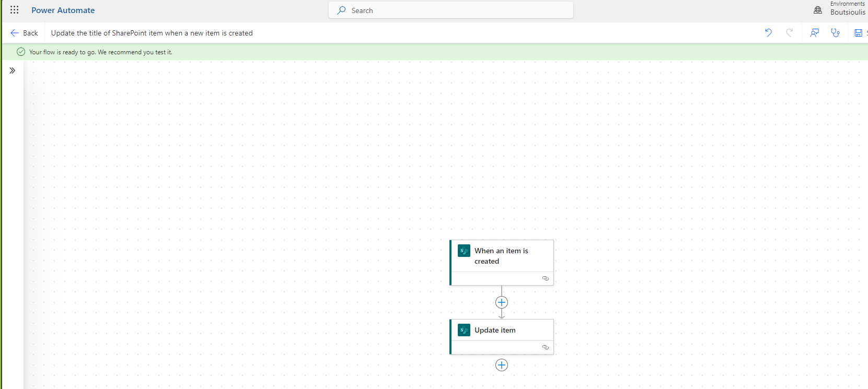
Task: Click the green success checkmark icon
Action: pos(21,52)
